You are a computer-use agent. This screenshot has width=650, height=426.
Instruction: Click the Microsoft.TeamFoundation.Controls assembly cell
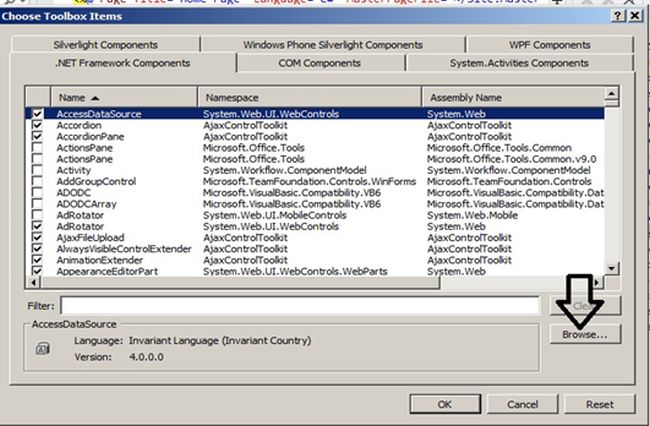[x=509, y=182]
